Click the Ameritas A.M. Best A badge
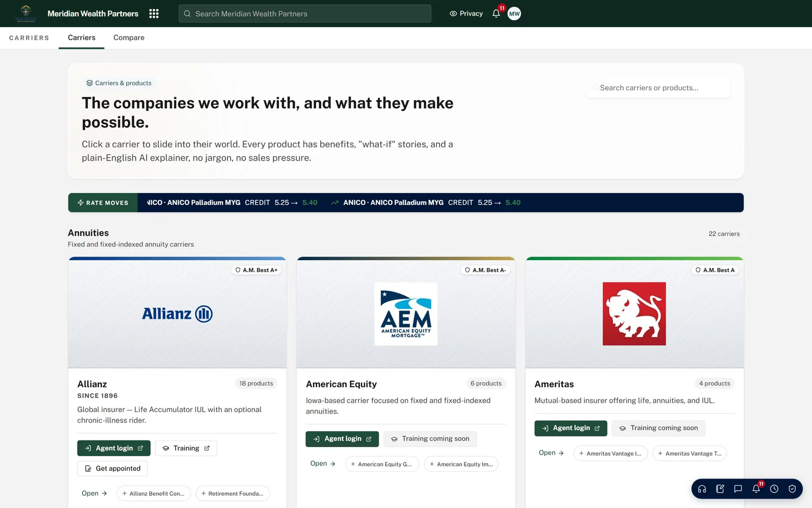Screen dimensions: 812x508 click(x=715, y=270)
